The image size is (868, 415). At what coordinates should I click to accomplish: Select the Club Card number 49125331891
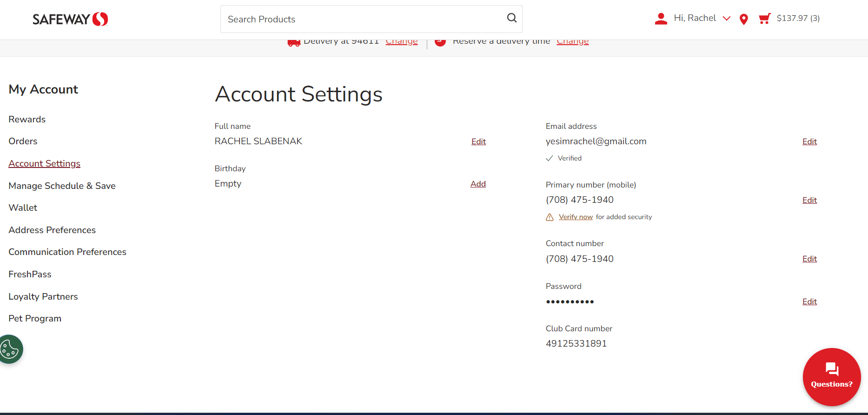576,344
